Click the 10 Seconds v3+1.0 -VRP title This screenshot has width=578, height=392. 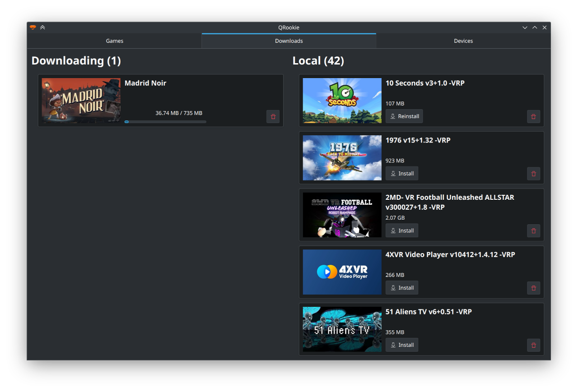[425, 83]
